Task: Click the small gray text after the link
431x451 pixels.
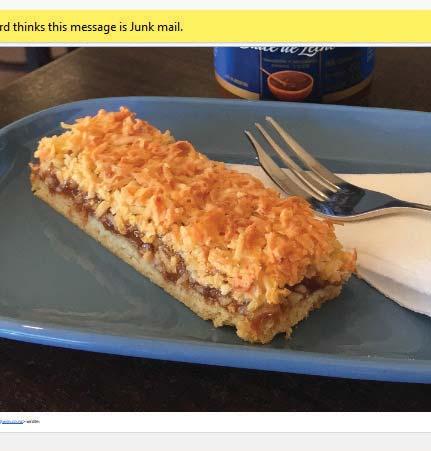Action: [32, 422]
